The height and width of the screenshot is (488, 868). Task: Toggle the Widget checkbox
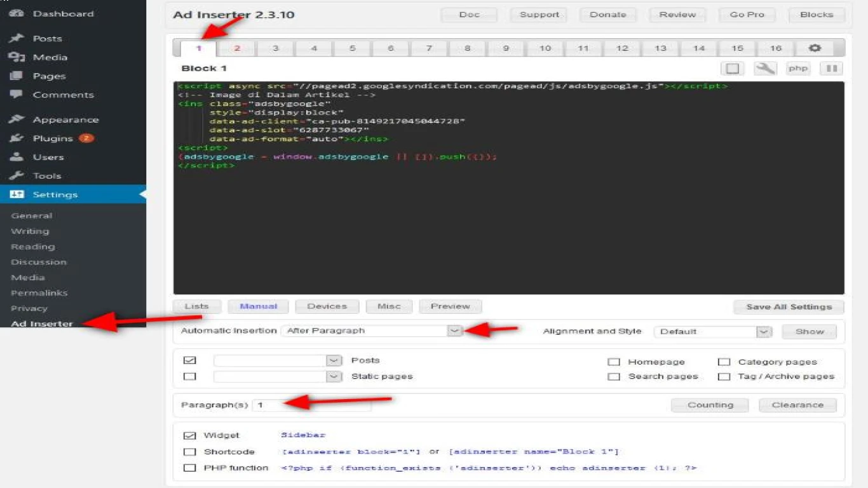189,436
